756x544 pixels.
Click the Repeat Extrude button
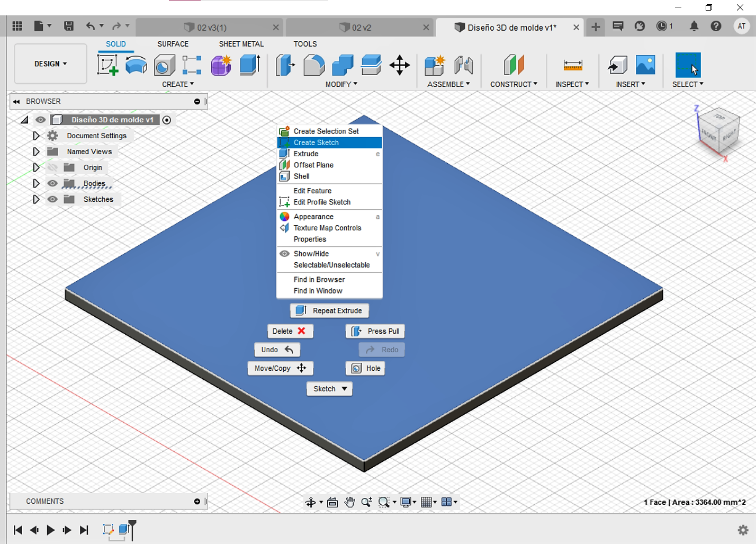[x=330, y=310]
